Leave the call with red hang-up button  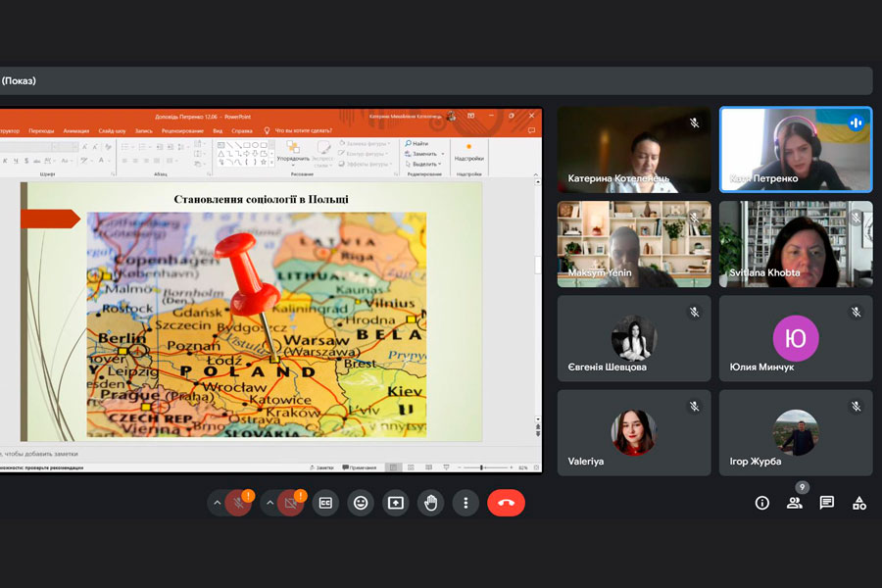(506, 503)
